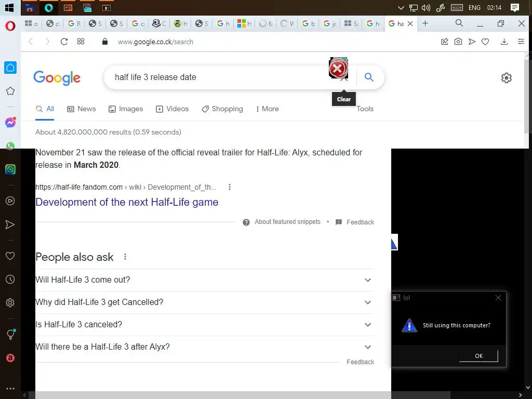Switch to the Microsoft-logo browser tab
Image resolution: width=532 pixels, height=399 pixels.
click(244, 23)
